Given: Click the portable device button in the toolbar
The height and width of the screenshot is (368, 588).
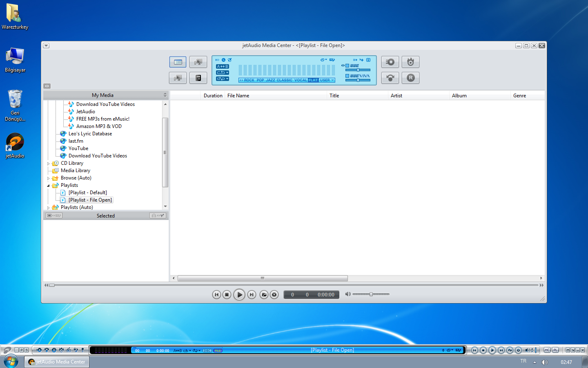Looking at the screenshot, I should 198,78.
